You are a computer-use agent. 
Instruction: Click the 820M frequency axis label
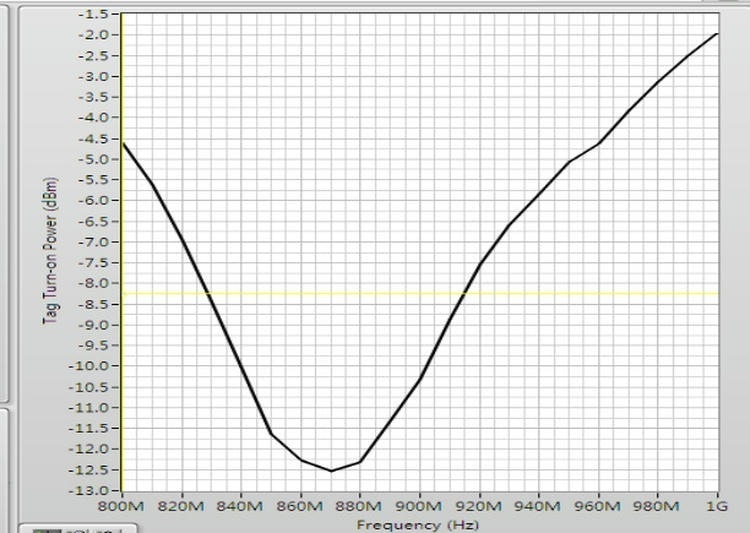pos(181,506)
